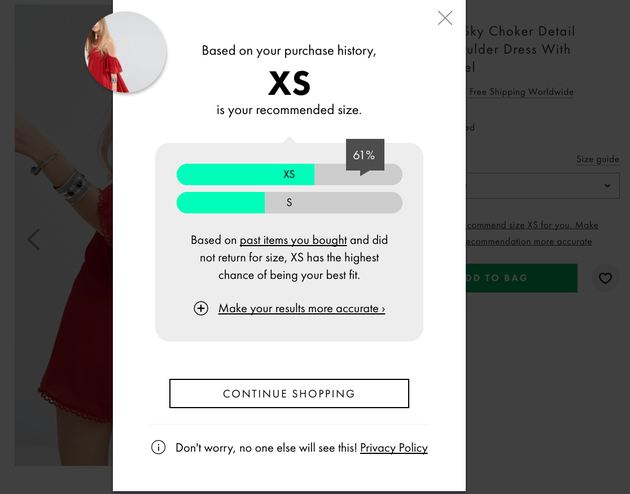
Task: Click Make your results more accurate
Action: click(302, 308)
